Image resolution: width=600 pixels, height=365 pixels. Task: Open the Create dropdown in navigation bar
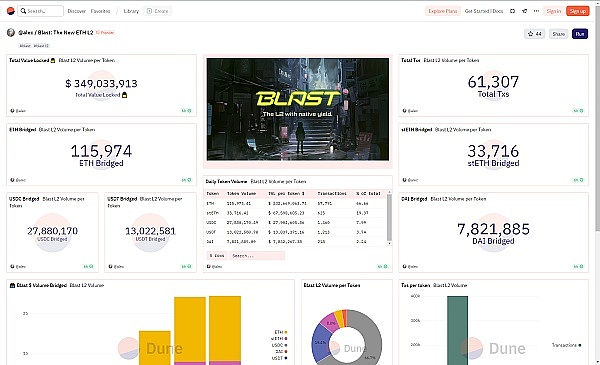point(158,11)
